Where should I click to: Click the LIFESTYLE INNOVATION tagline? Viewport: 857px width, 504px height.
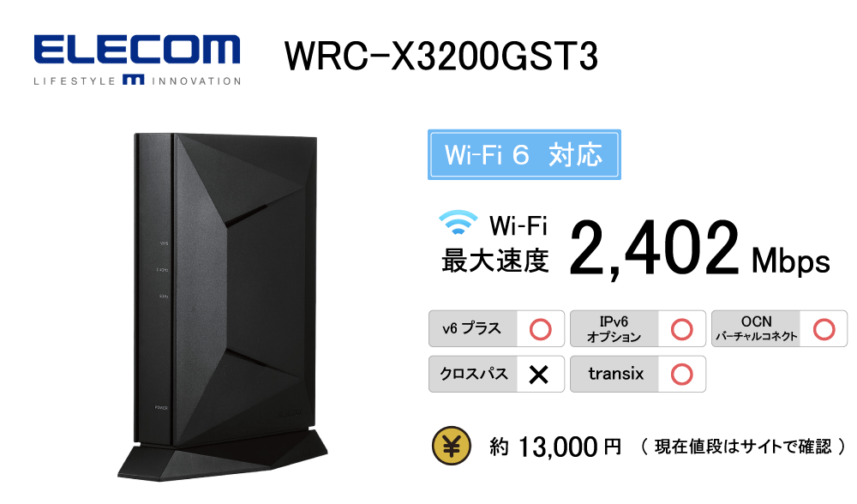tap(136, 81)
